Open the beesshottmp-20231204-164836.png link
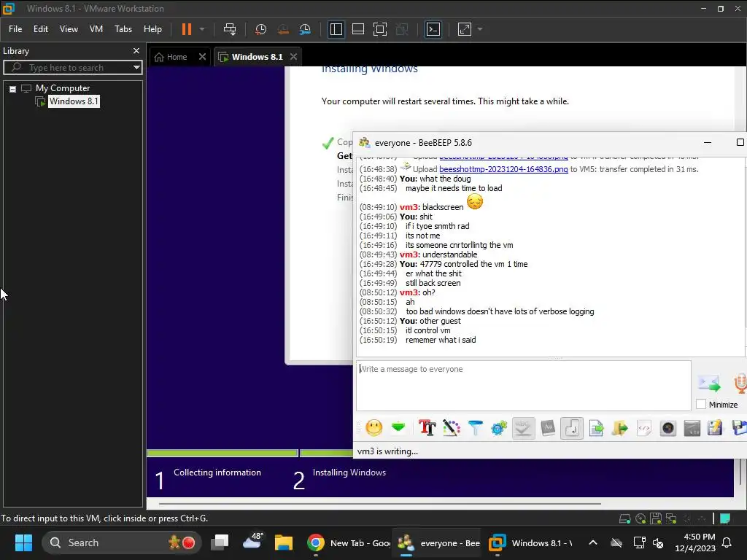Image resolution: width=747 pixels, height=560 pixels. click(503, 169)
